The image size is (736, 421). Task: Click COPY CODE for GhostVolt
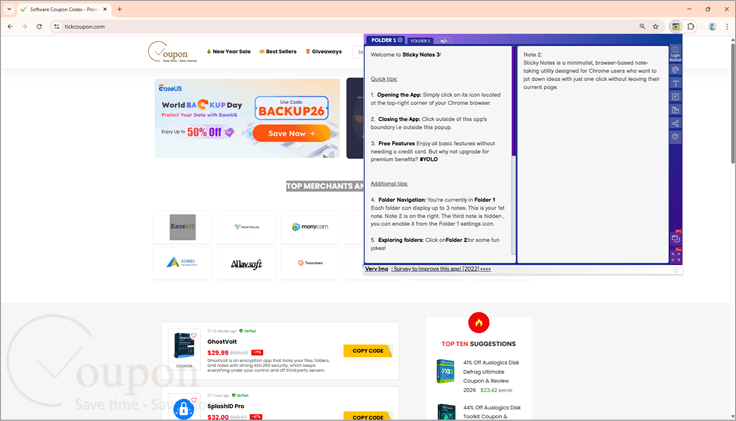pos(368,351)
